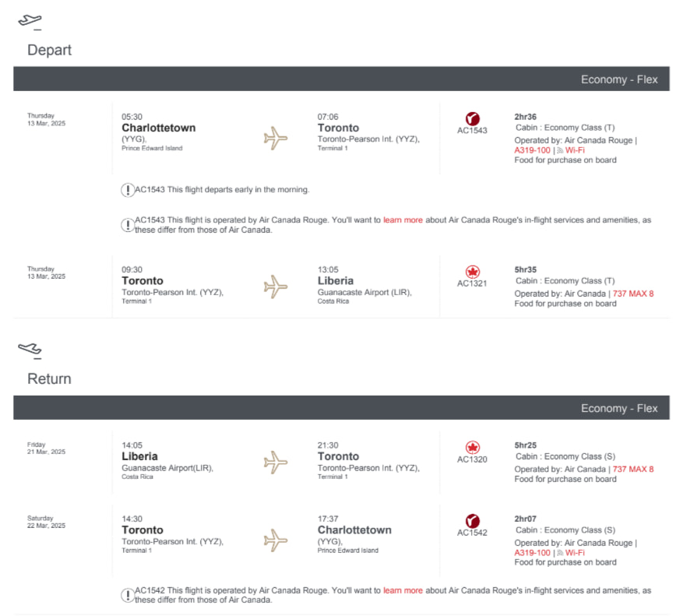
Task: Click the landing airplane icon above Return
Action: point(30,349)
